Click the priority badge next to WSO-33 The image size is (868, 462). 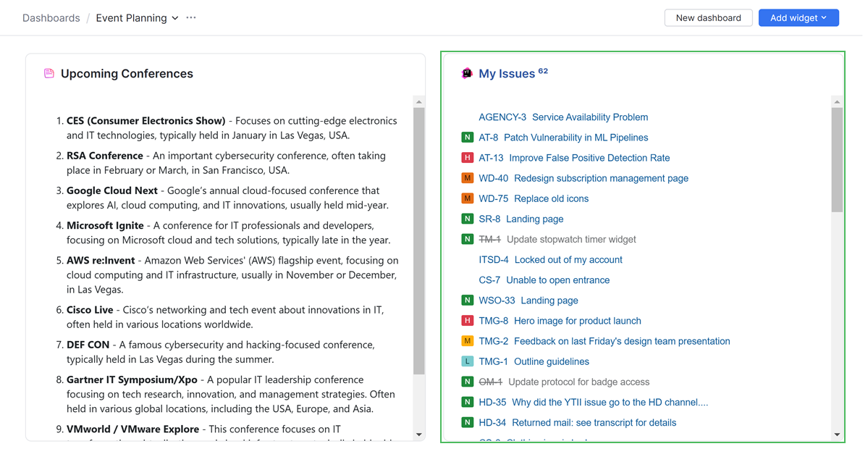point(468,300)
